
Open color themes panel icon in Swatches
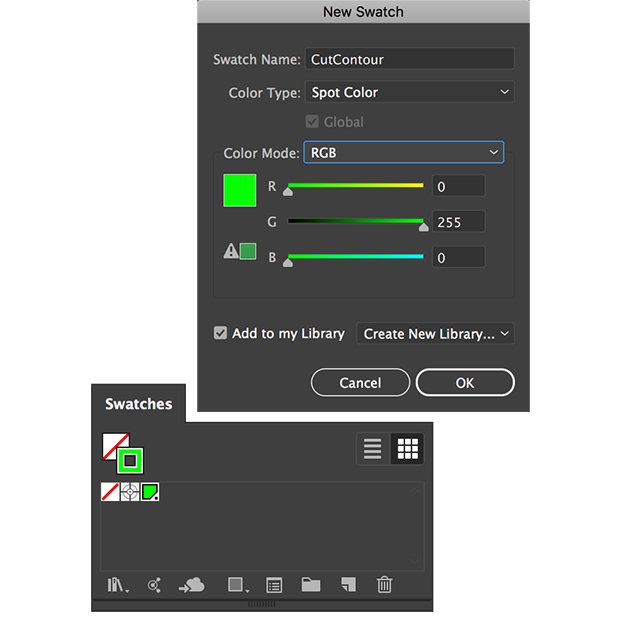(x=154, y=585)
